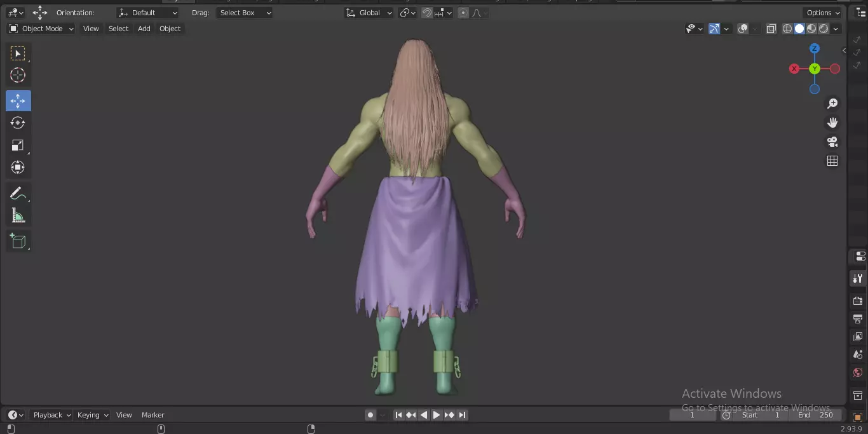Open the Select menu

(x=118, y=29)
